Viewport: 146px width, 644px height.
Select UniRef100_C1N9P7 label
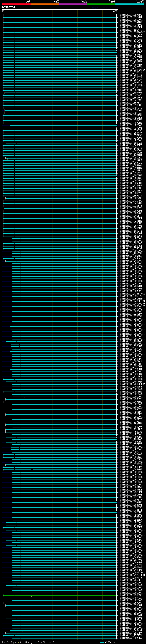pos(131,314)
